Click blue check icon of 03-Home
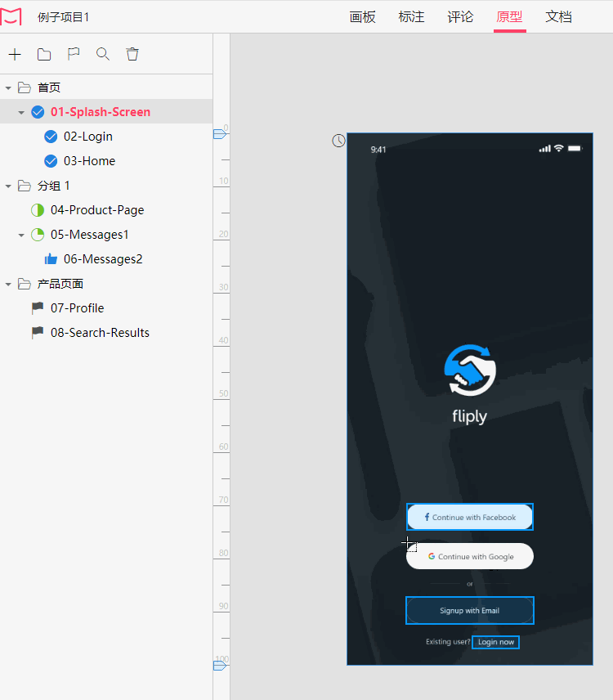 (51, 161)
